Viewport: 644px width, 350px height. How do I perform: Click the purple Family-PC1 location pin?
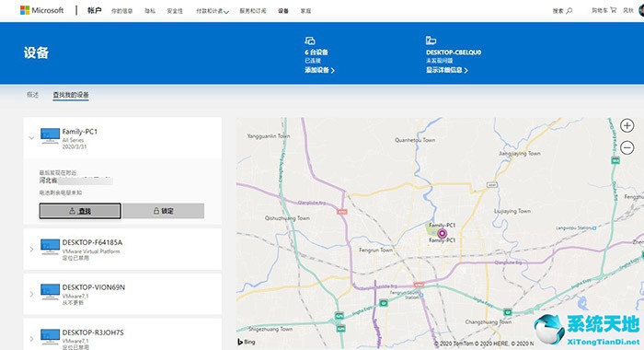click(442, 234)
